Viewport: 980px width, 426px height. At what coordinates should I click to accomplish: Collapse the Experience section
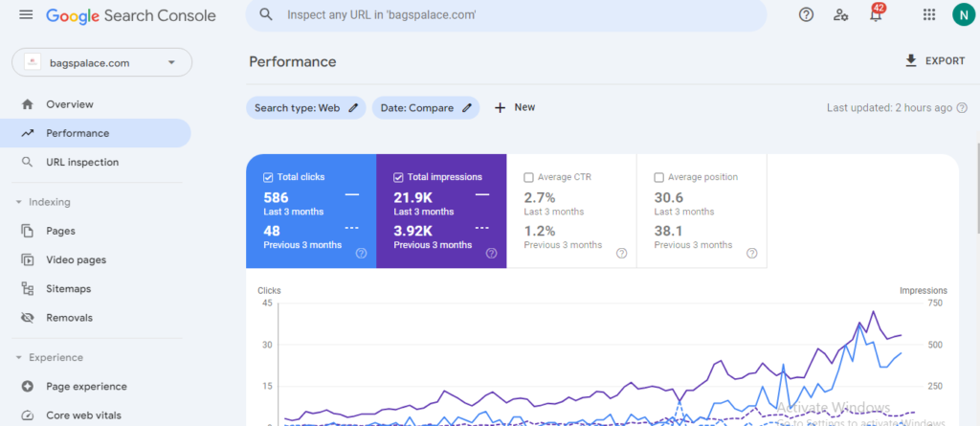point(19,357)
